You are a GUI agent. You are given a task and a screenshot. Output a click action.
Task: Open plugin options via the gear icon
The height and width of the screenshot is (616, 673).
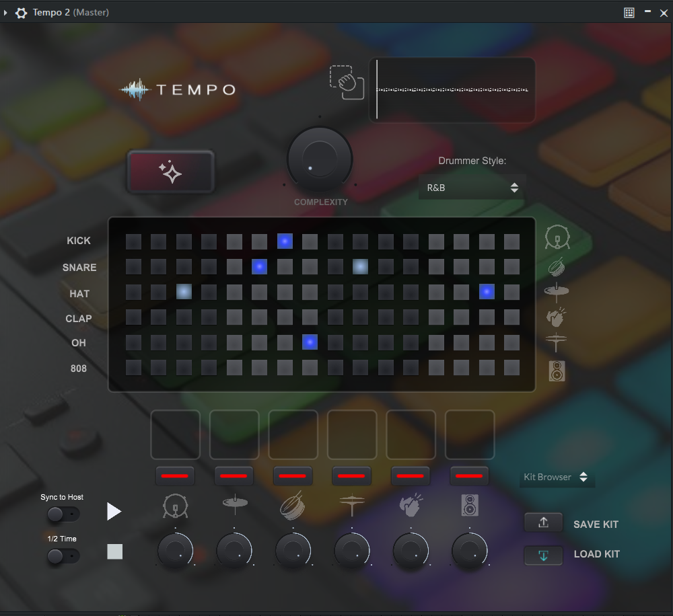[21, 13]
